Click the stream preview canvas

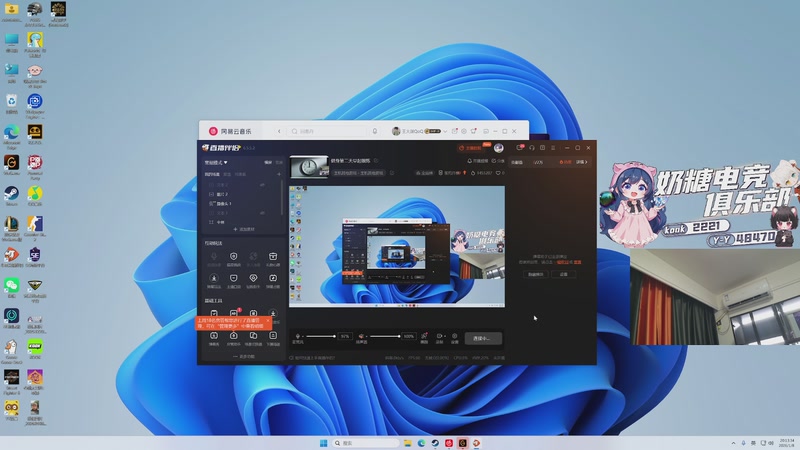tap(397, 246)
